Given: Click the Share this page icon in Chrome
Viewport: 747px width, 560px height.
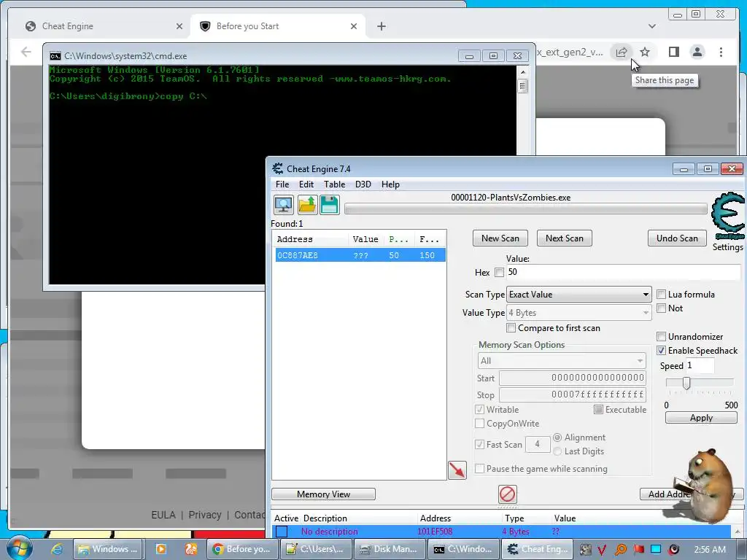Looking at the screenshot, I should tap(622, 52).
